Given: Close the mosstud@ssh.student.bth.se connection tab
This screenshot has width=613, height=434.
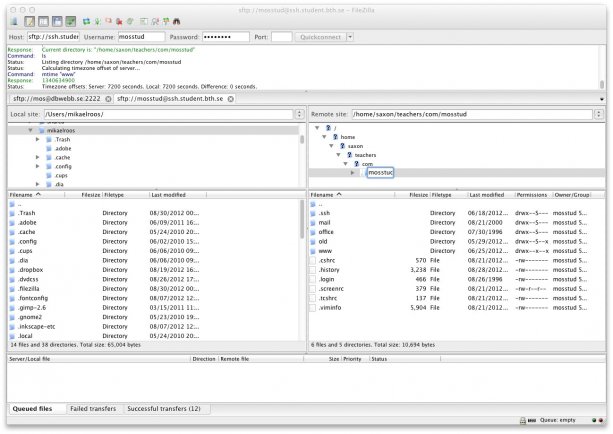Looking at the screenshot, I should coord(231,99).
